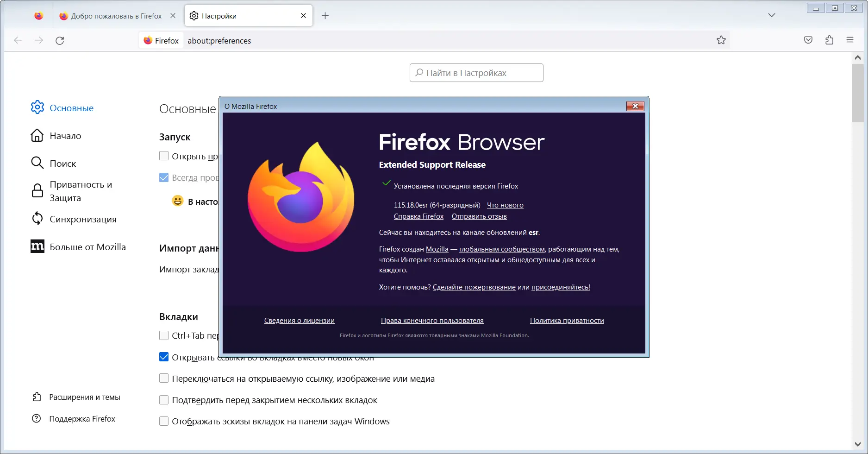This screenshot has height=454, width=868.
Task: Open the Синхронизация settings category
Action: 74,219
